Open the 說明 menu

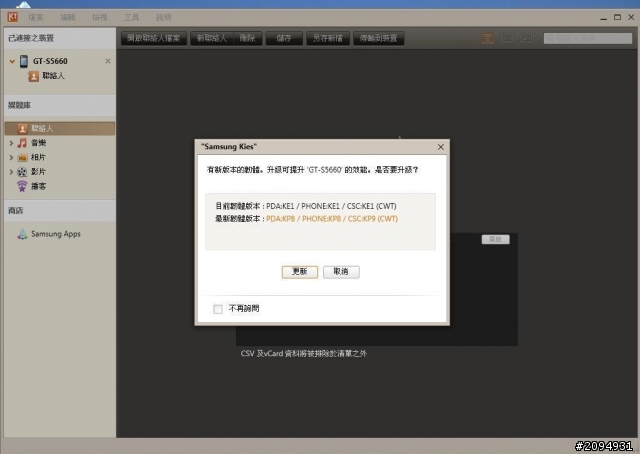[x=163, y=17]
